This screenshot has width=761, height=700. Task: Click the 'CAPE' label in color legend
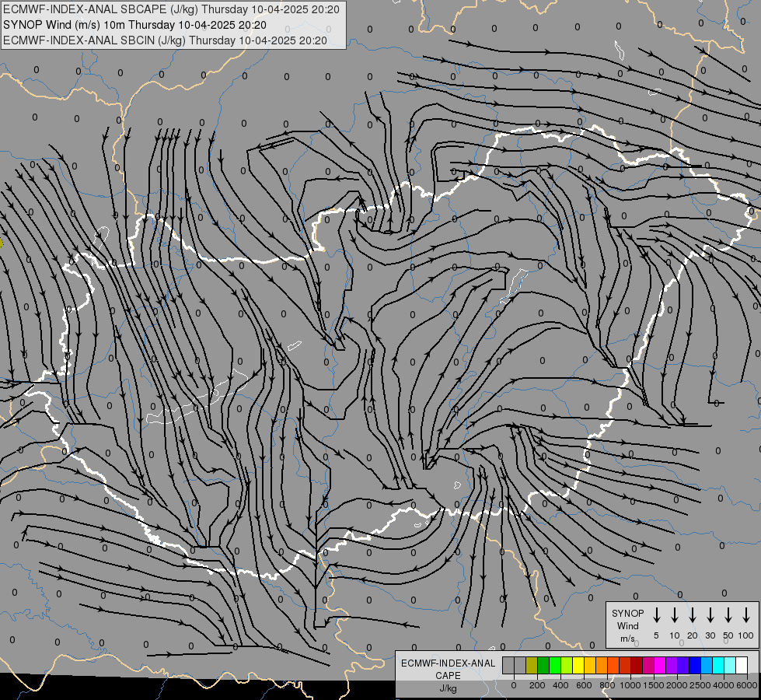[x=448, y=676]
